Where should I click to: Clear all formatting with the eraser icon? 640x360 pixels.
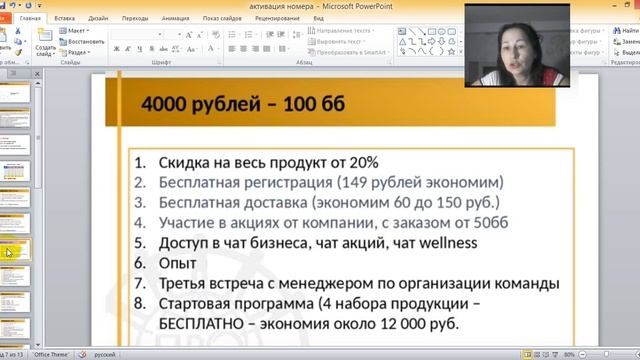[216, 35]
